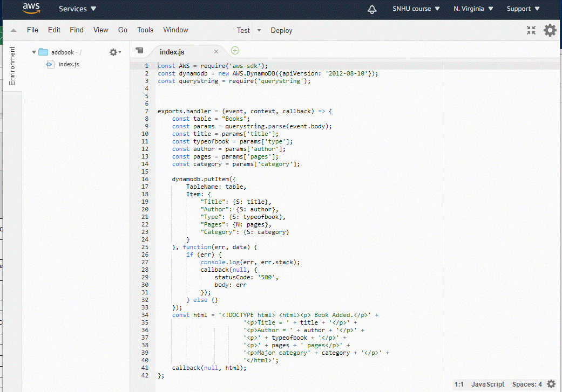This screenshot has height=392, width=562.
Task: Open the File menu
Action: click(x=32, y=30)
